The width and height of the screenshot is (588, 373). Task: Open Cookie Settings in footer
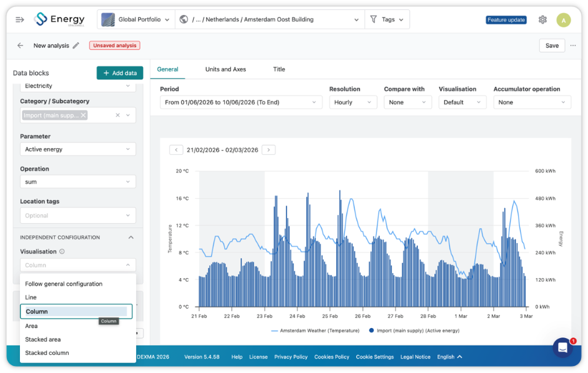click(x=375, y=357)
